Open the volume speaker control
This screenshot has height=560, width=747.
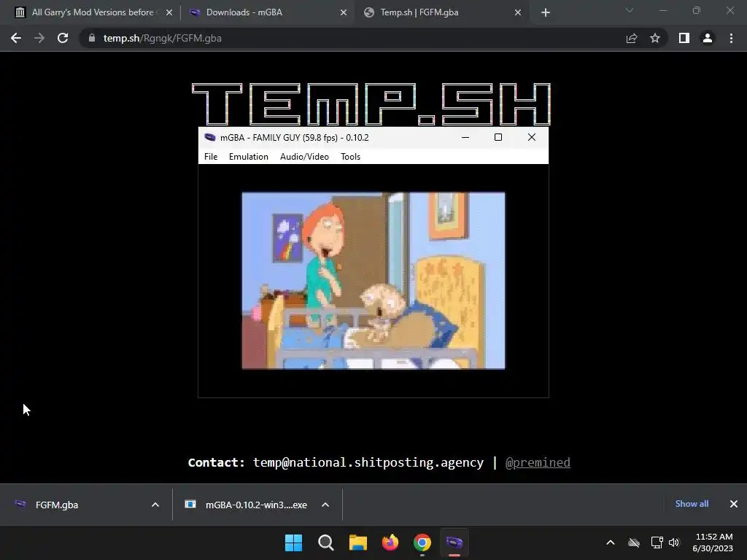[674, 542]
